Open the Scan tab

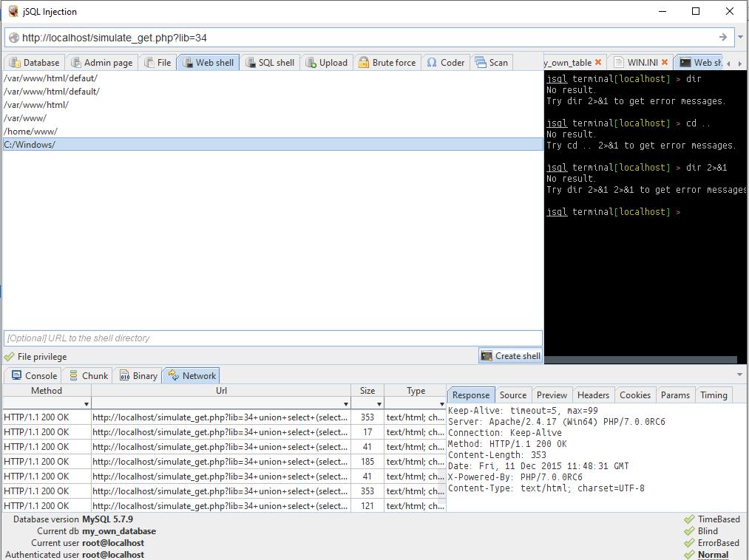point(492,63)
